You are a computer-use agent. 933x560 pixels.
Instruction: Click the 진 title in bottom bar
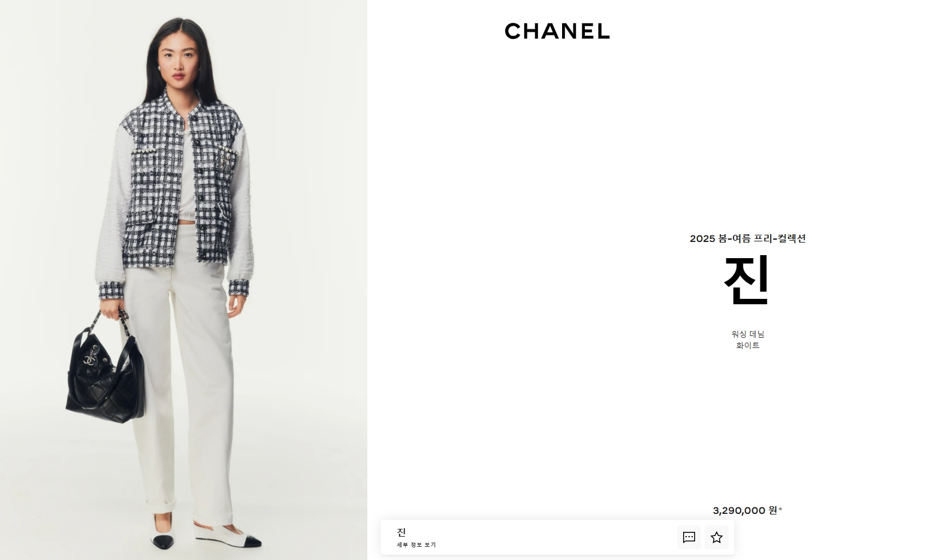(401, 532)
